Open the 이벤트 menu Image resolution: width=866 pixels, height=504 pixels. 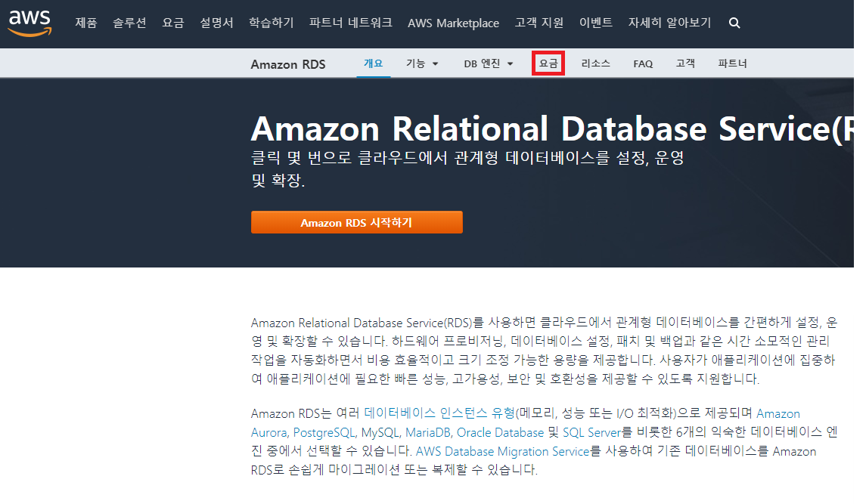(596, 23)
